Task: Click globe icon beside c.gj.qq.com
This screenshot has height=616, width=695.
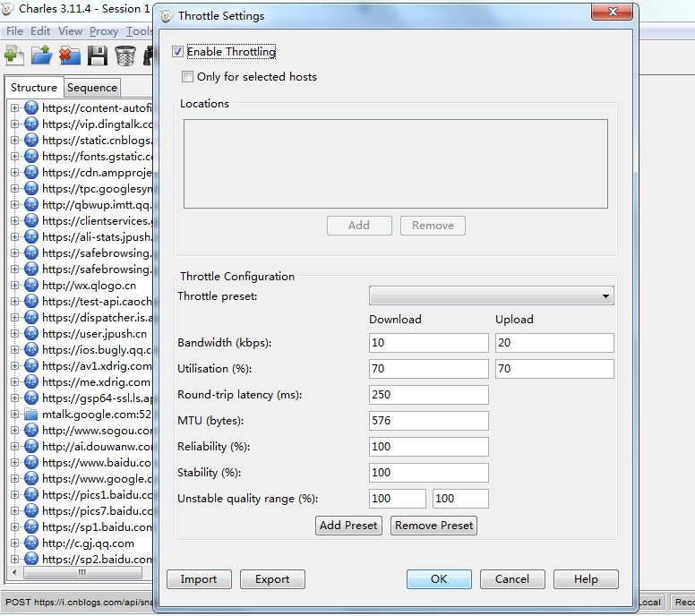Action: click(31, 543)
